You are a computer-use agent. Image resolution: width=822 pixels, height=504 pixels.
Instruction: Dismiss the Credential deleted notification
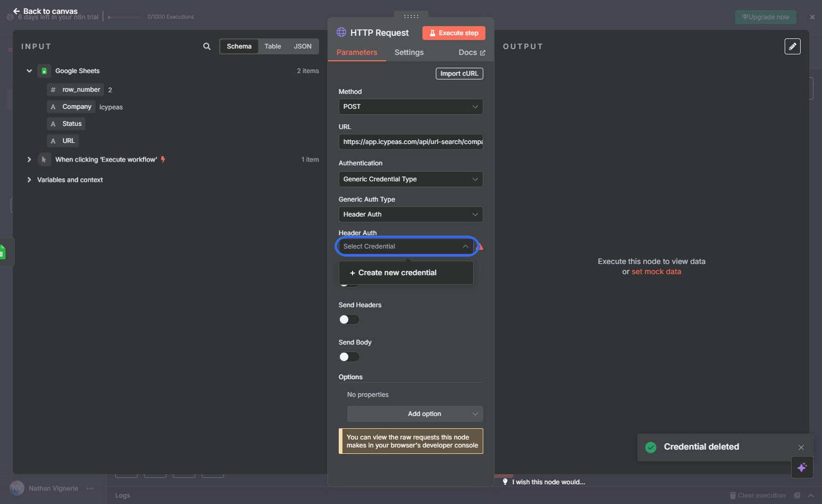(x=801, y=447)
